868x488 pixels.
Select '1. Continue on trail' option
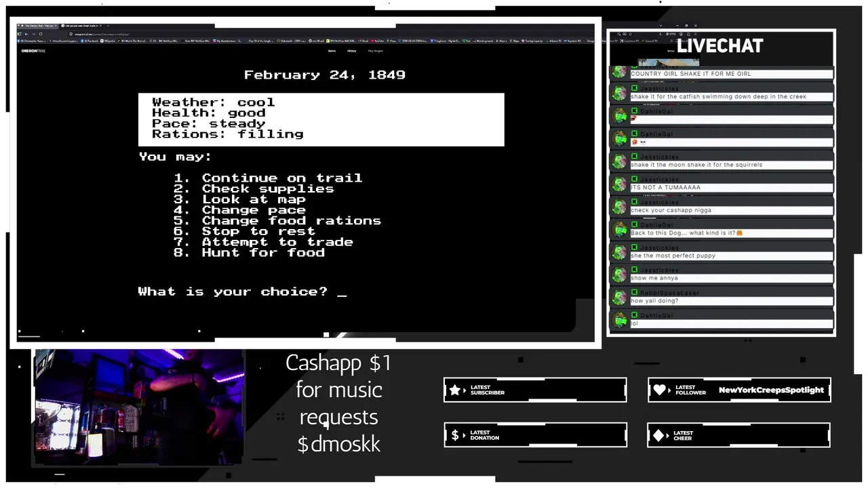(268, 178)
